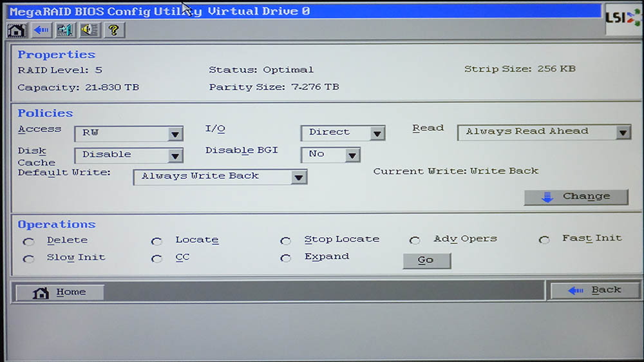Click the MegaRAID BIOS Config Utility title bar
This screenshot has width=644, height=362.
[x=304, y=11]
